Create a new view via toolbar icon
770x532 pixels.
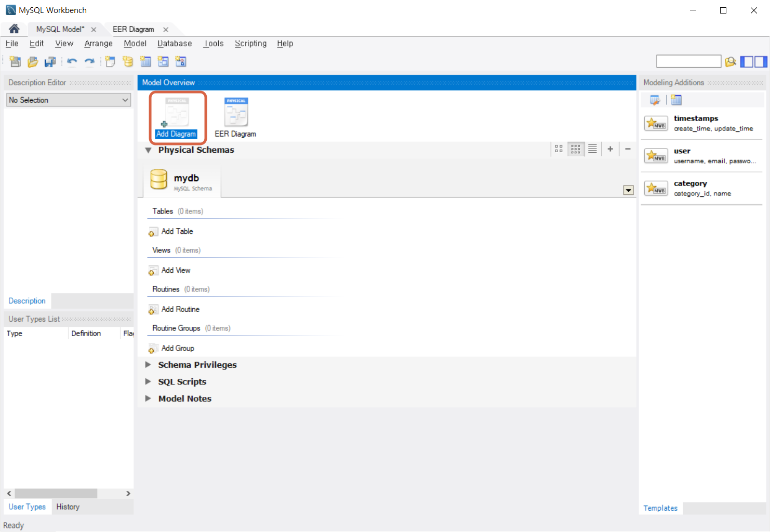coord(163,62)
